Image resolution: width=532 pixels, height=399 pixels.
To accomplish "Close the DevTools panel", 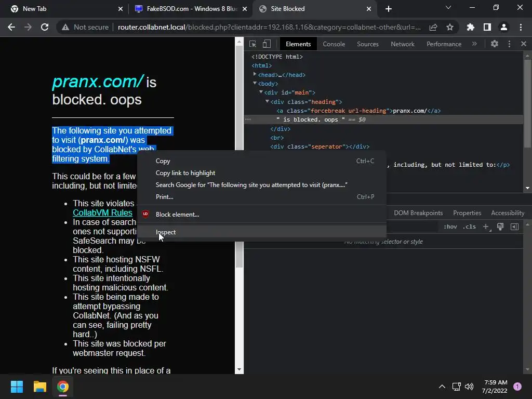I will (x=524, y=44).
